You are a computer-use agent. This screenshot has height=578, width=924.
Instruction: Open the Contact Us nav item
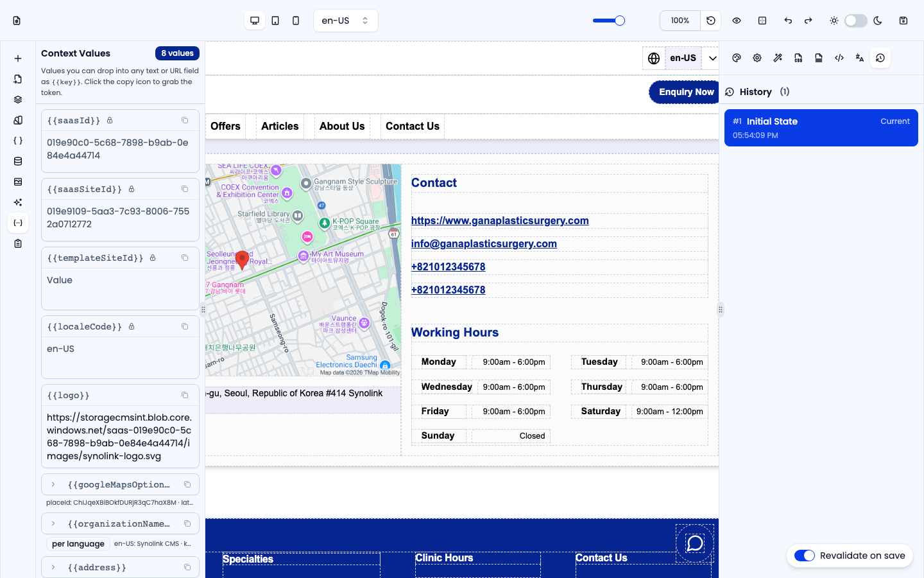(x=413, y=127)
